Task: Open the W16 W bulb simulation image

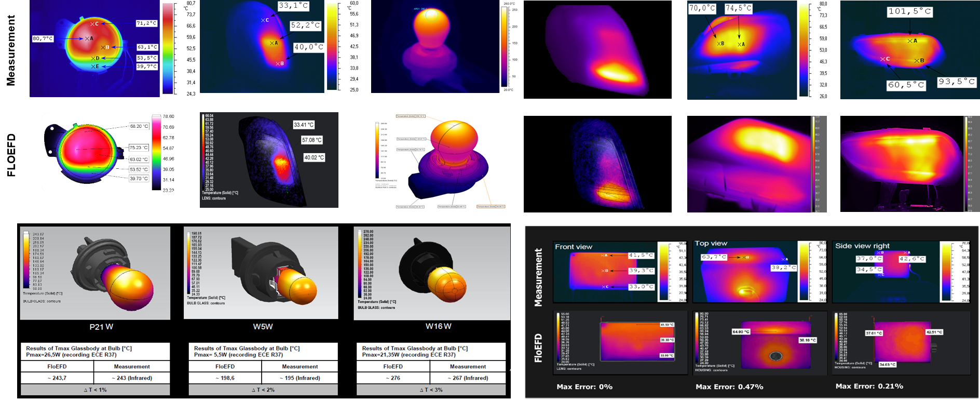Action: [432, 273]
